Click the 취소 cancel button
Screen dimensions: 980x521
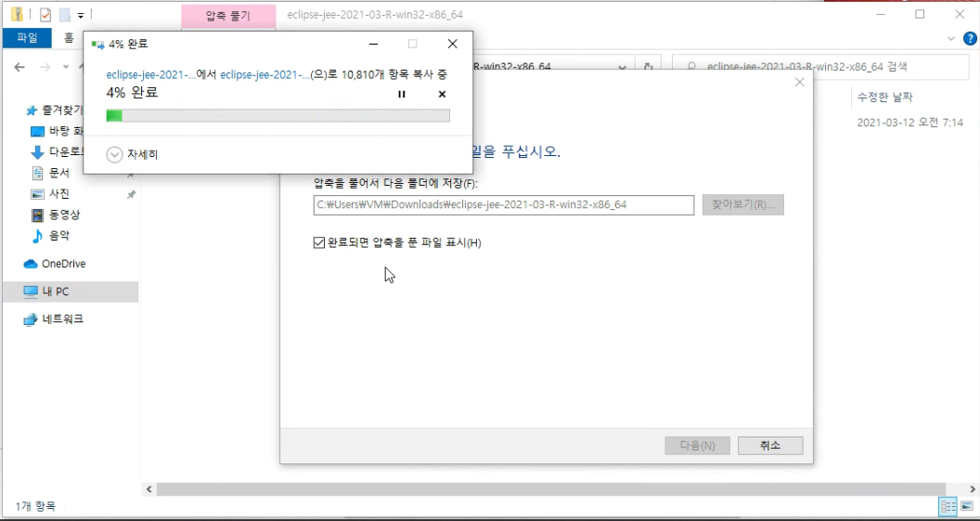[x=770, y=446]
